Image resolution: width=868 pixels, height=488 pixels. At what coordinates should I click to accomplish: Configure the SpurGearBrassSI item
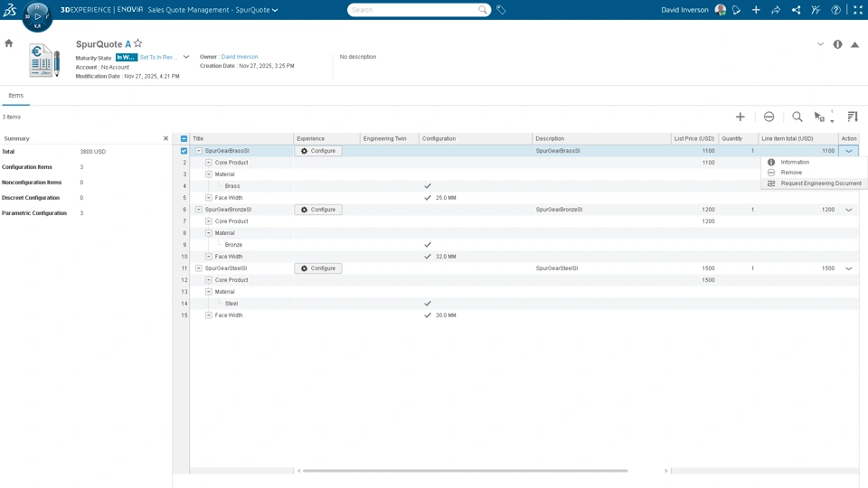coord(318,151)
